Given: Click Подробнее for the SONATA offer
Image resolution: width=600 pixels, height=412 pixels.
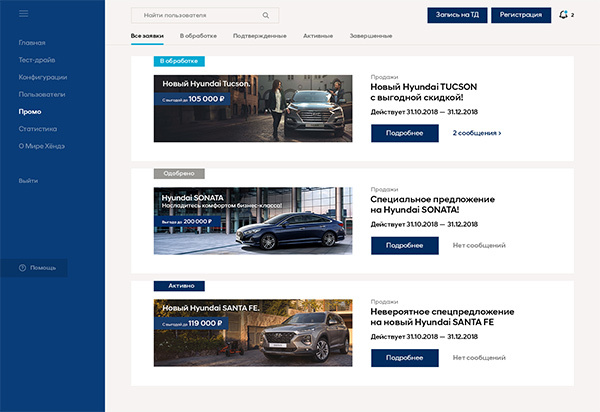Looking at the screenshot, I should pyautogui.click(x=404, y=246).
